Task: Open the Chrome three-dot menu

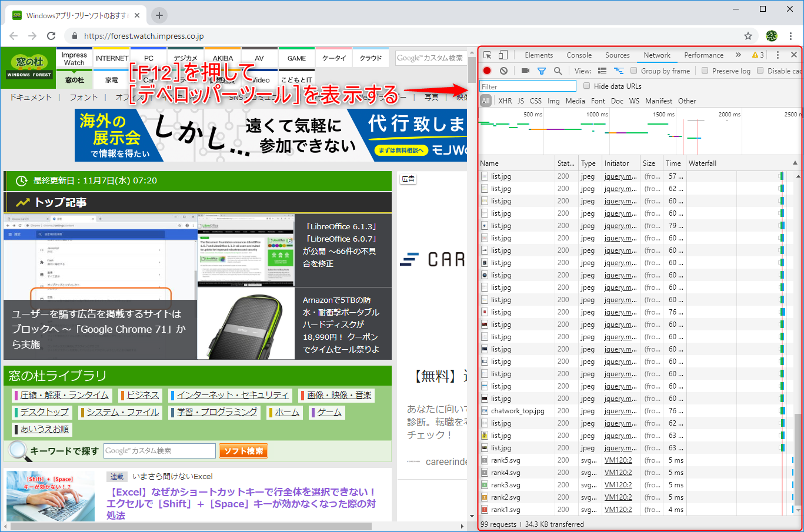Action: pyautogui.click(x=791, y=36)
